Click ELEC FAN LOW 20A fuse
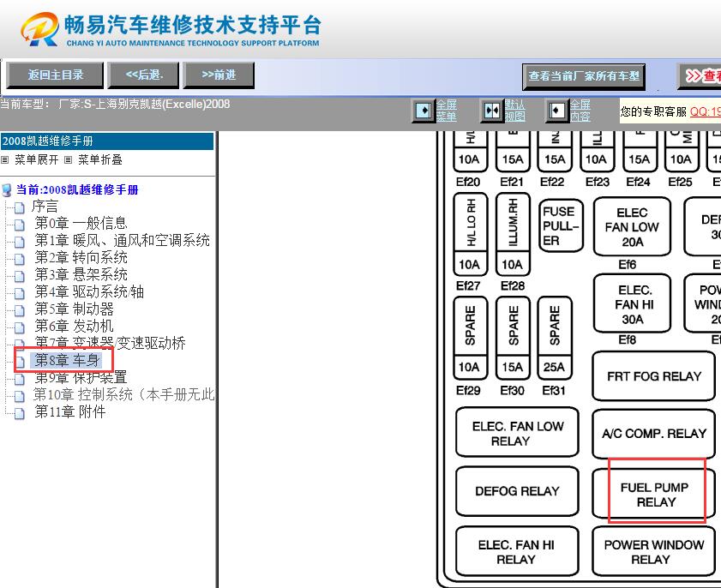Image resolution: width=721 pixels, height=588 pixels. click(x=632, y=226)
